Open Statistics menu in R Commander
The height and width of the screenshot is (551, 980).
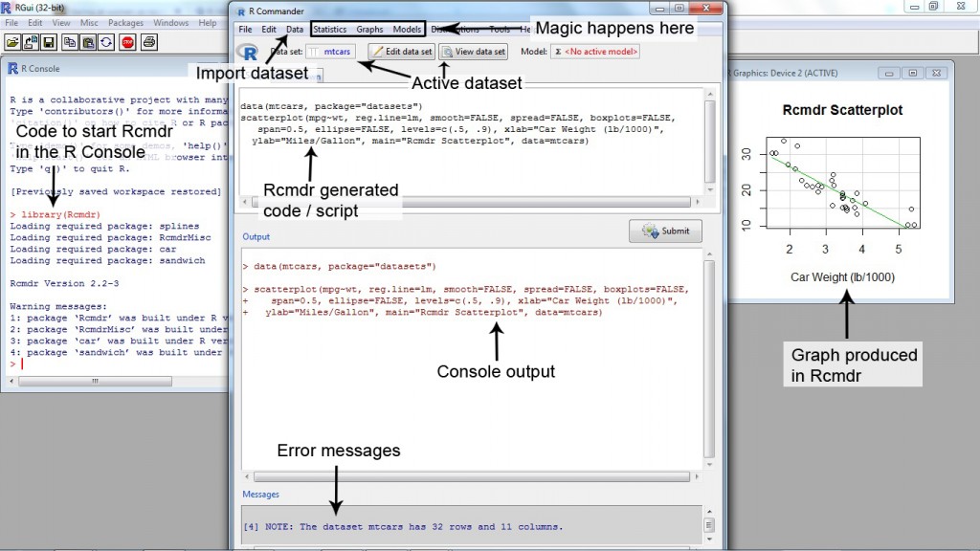coord(330,30)
